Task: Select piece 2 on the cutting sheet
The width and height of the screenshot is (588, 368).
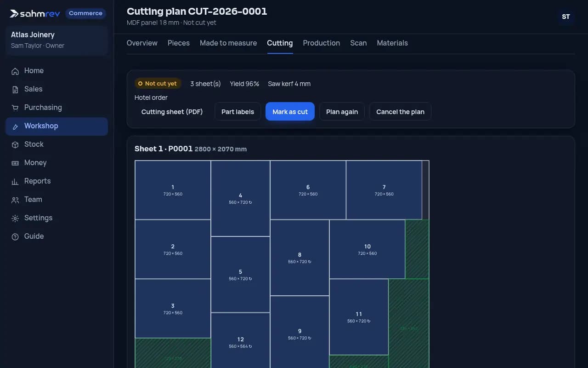Action: [173, 249]
